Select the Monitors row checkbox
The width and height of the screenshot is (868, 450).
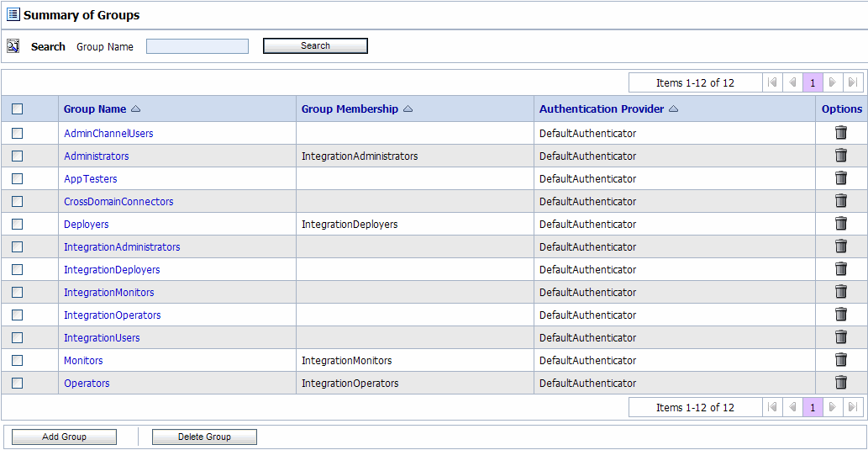[17, 360]
